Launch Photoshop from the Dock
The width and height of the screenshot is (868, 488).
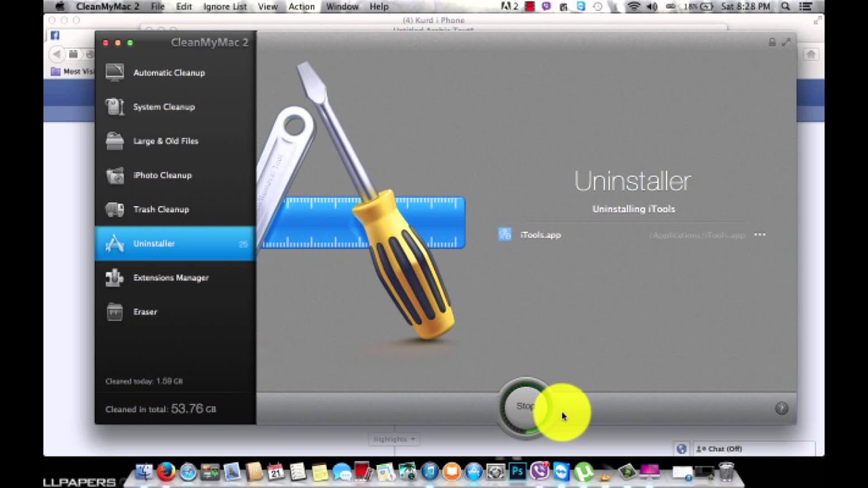tap(518, 472)
